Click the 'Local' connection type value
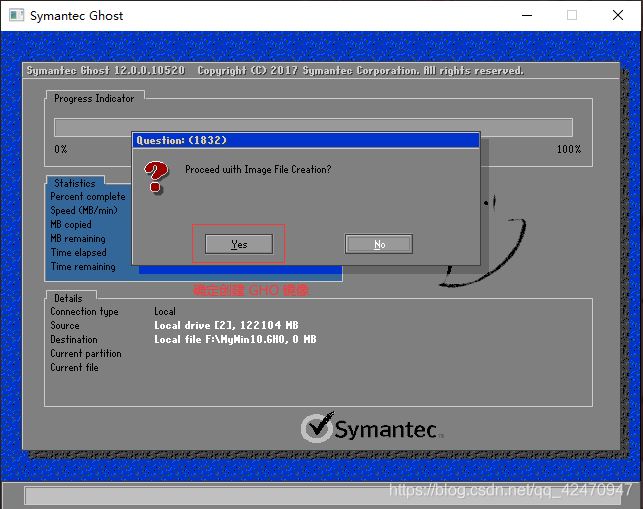 coord(165,311)
